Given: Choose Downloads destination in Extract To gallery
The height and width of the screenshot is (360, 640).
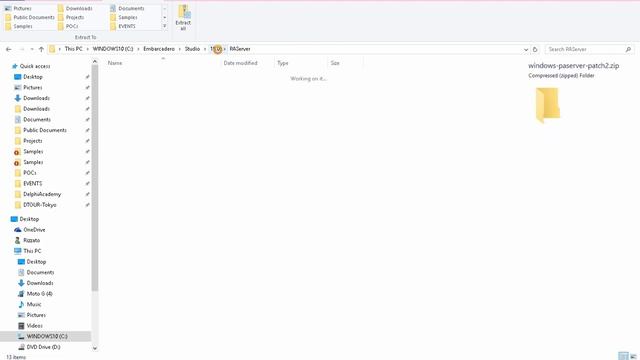Looking at the screenshot, I should click(x=75, y=8).
